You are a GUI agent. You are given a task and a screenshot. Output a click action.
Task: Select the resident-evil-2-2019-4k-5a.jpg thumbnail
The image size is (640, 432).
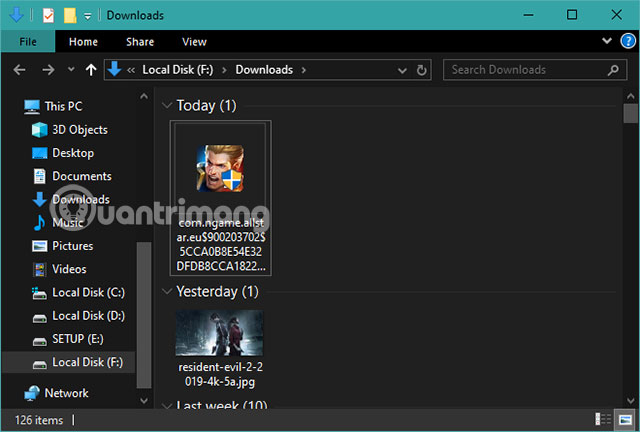click(x=220, y=333)
